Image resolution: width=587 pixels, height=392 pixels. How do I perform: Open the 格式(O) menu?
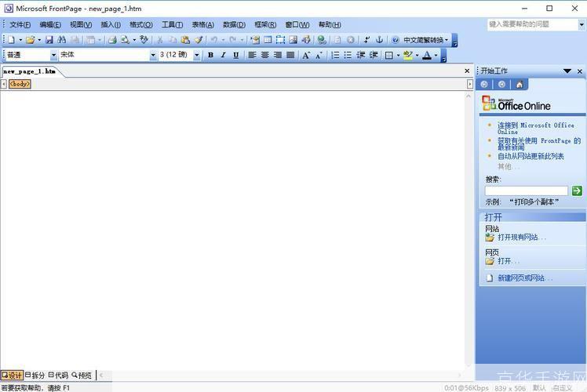[141, 24]
